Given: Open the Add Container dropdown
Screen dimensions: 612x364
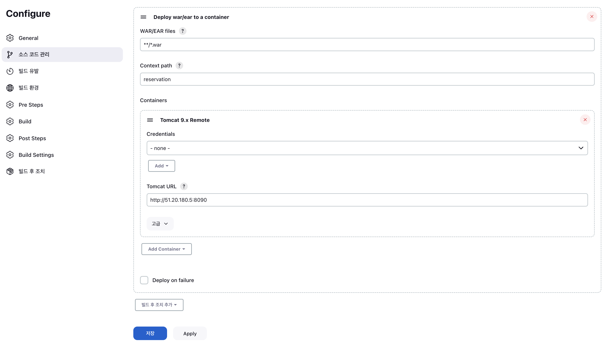Looking at the screenshot, I should click(166, 249).
